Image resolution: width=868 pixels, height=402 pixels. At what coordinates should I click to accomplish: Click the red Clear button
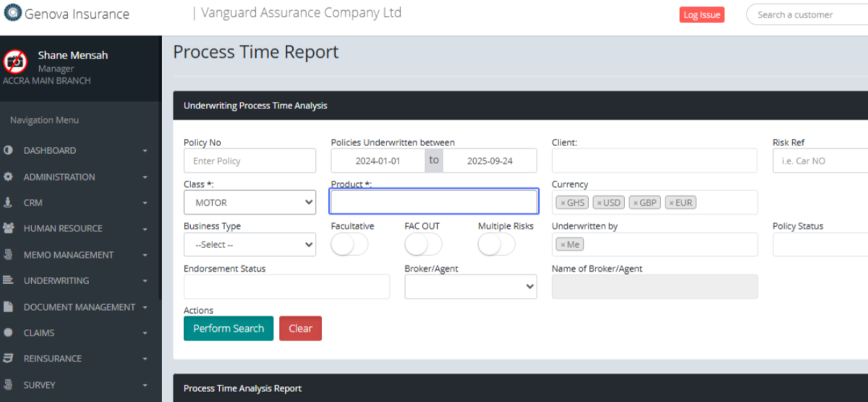300,328
